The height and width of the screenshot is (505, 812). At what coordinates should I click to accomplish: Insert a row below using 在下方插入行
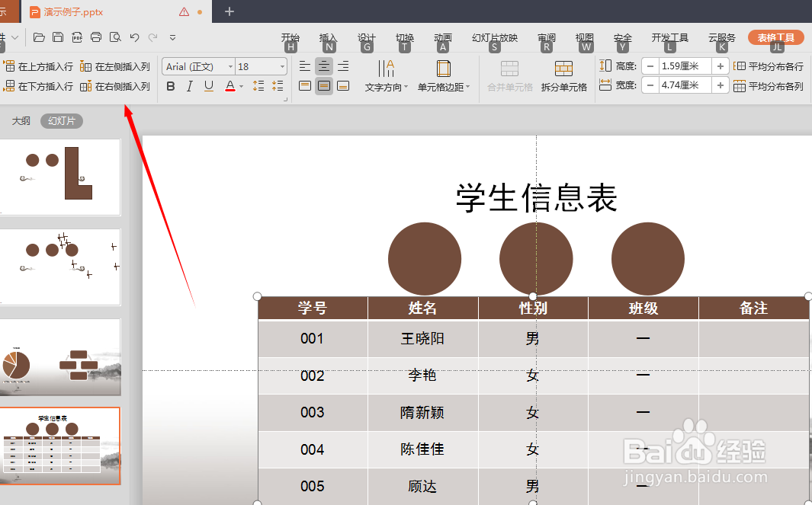(37, 85)
